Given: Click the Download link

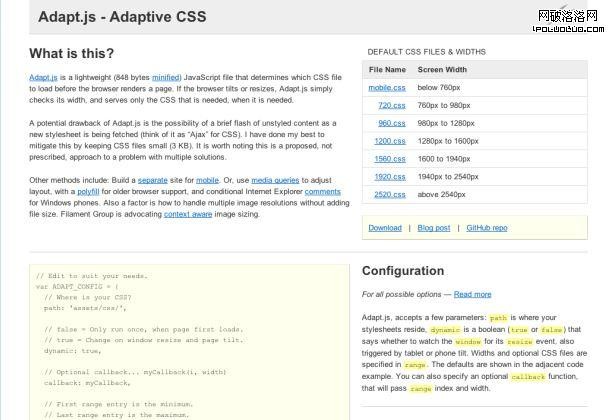Looking at the screenshot, I should pyautogui.click(x=384, y=228).
